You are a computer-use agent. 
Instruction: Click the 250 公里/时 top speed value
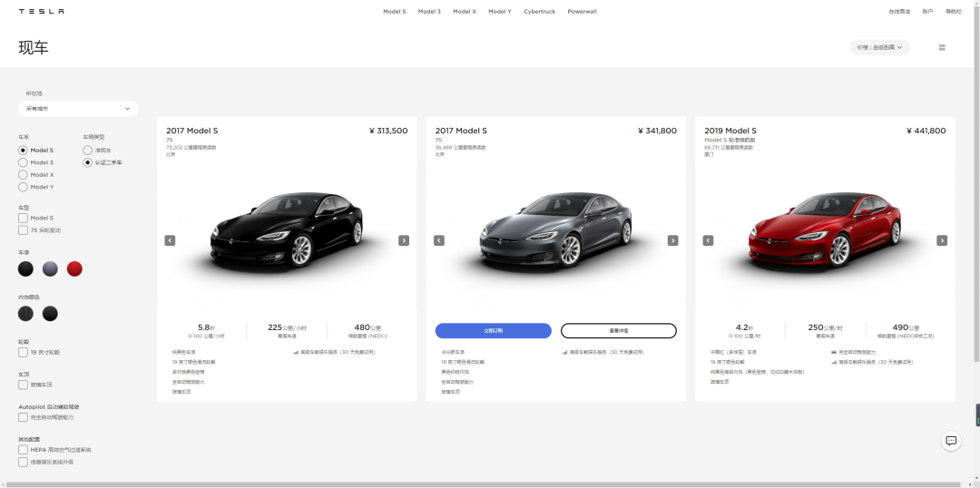[x=825, y=327]
